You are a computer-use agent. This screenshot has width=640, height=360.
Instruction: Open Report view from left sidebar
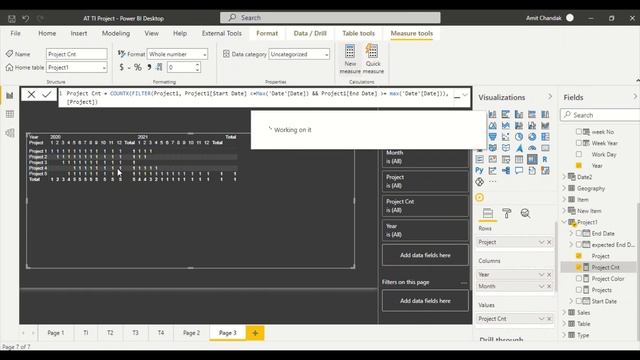tap(10, 96)
